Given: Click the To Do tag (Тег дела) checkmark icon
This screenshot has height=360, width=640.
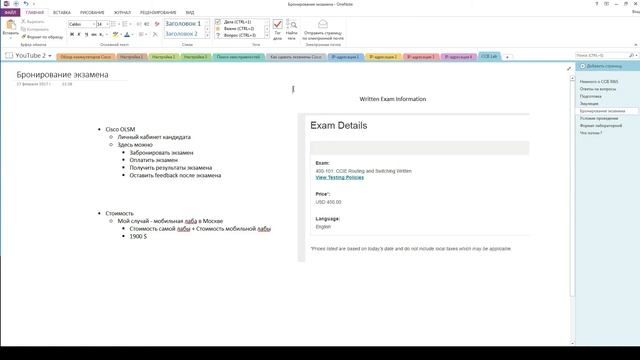Looking at the screenshot, I should click(x=278, y=24).
